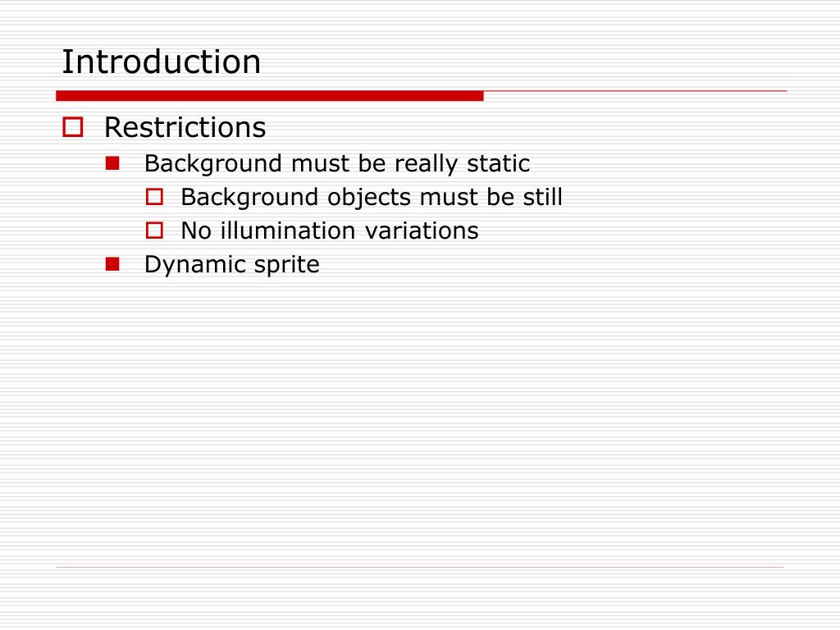Screen dimensions: 840x630
Task: Click the Restrictions heading text
Action: click(x=185, y=127)
